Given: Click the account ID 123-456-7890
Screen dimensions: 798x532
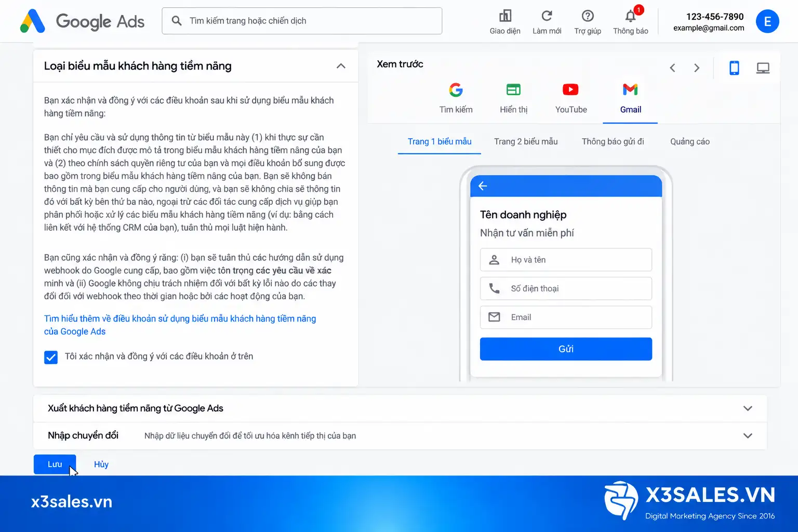Looking at the screenshot, I should point(715,17).
